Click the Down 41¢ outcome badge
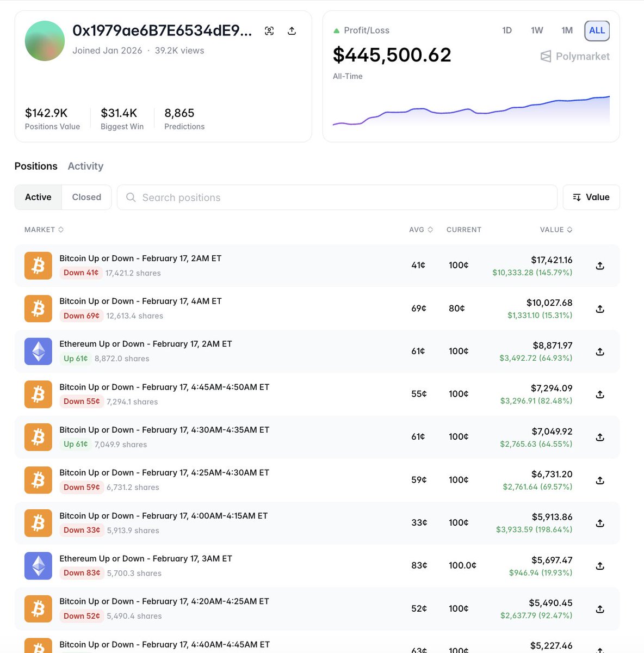Image resolution: width=644 pixels, height=653 pixels. (81, 273)
